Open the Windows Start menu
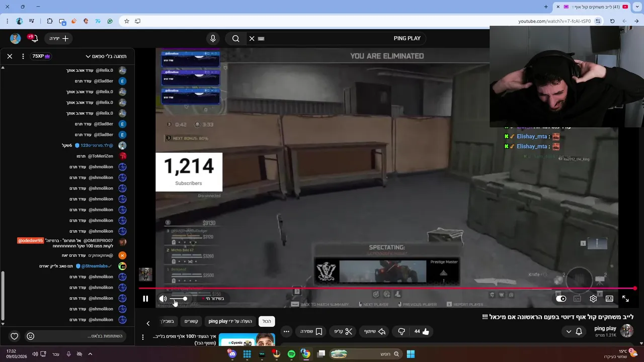The width and height of the screenshot is (644, 362). coord(411,354)
